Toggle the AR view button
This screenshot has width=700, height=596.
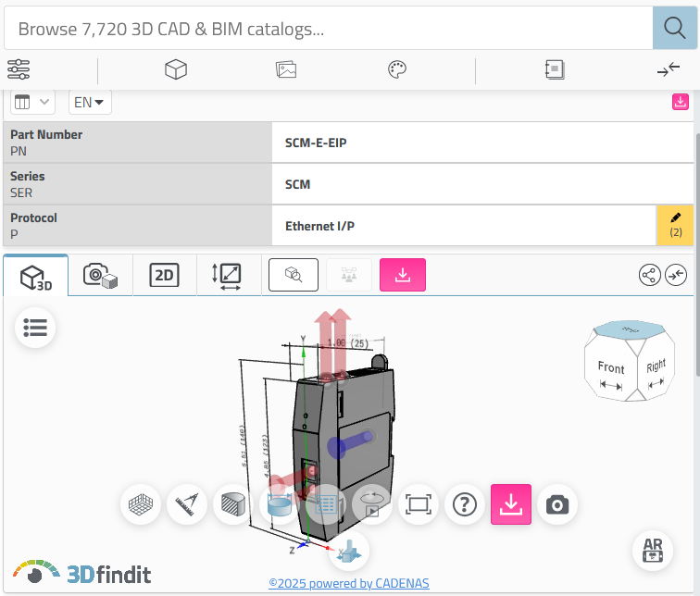[x=653, y=550]
